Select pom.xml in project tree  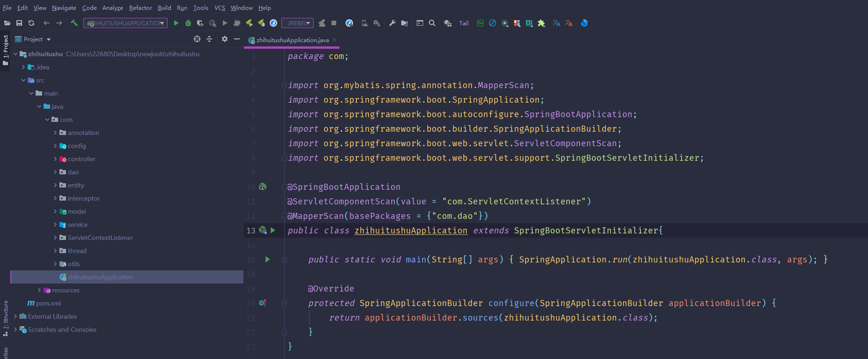[44, 303]
